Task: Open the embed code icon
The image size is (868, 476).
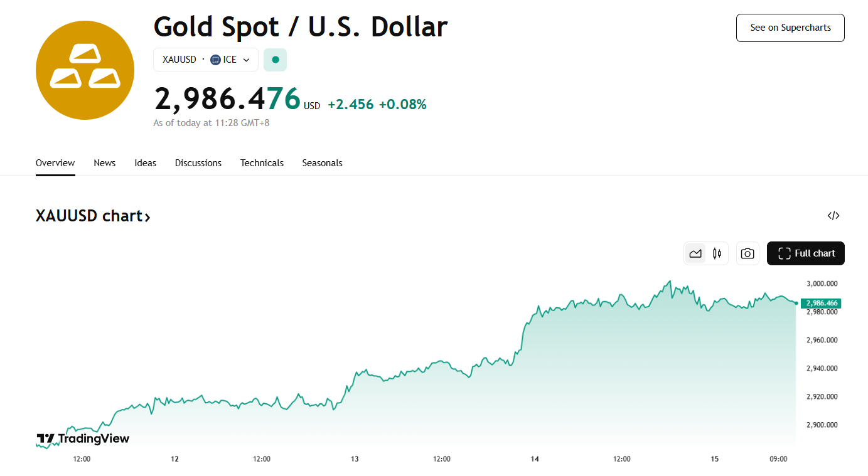Action: tap(833, 216)
